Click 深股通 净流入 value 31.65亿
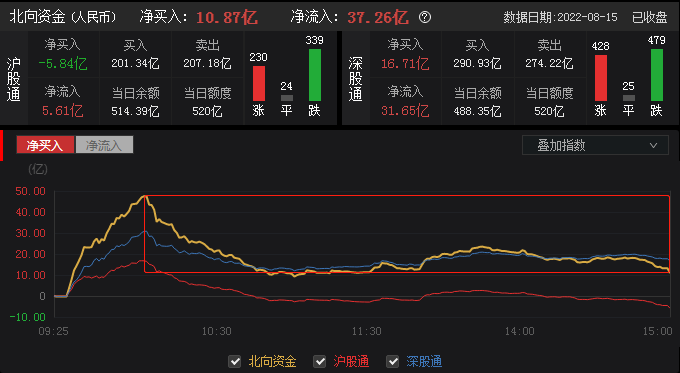Screen dimensions: 680x373 pyautogui.click(x=405, y=111)
